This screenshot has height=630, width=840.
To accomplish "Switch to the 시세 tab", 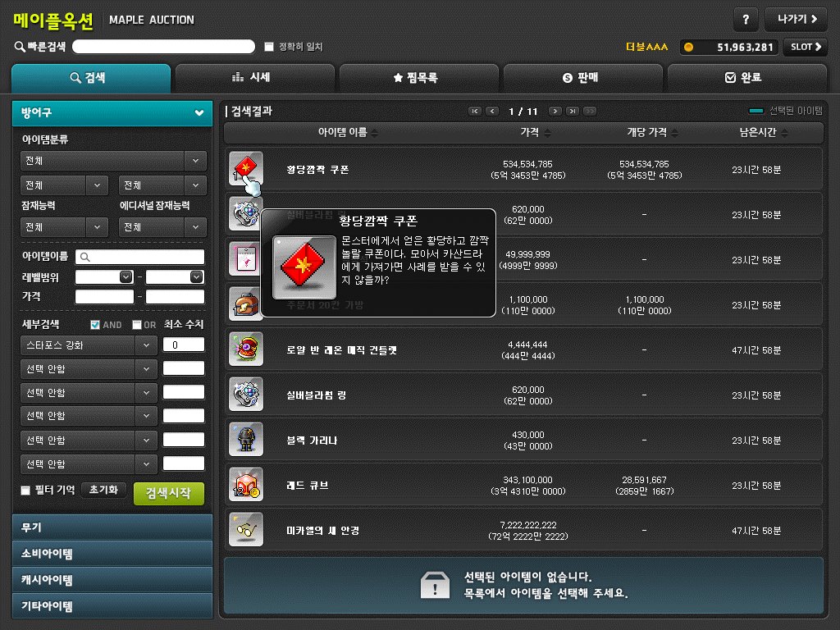I will [x=255, y=78].
